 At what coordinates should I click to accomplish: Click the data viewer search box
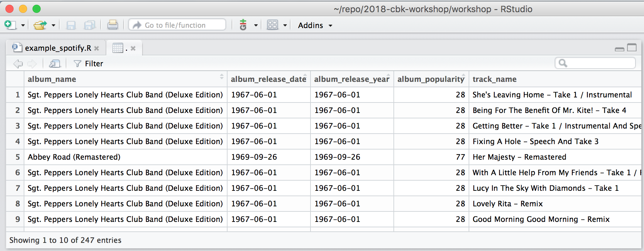(x=595, y=63)
